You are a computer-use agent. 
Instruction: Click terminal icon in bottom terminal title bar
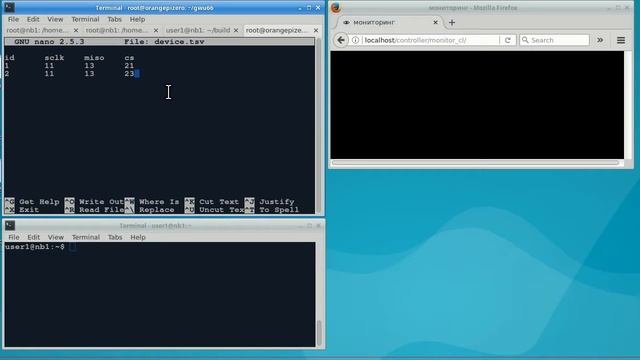(10, 225)
